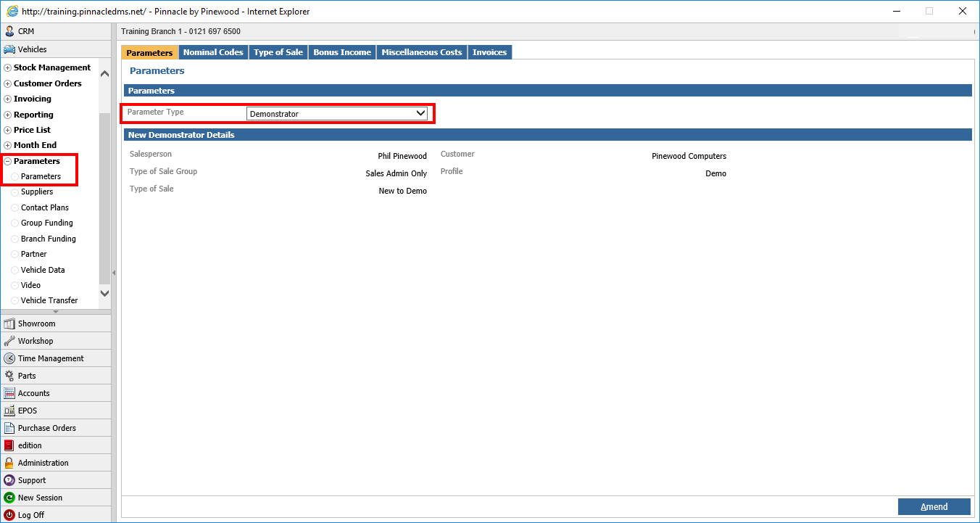
Task: Open the Bonus Income tab
Action: 341,52
